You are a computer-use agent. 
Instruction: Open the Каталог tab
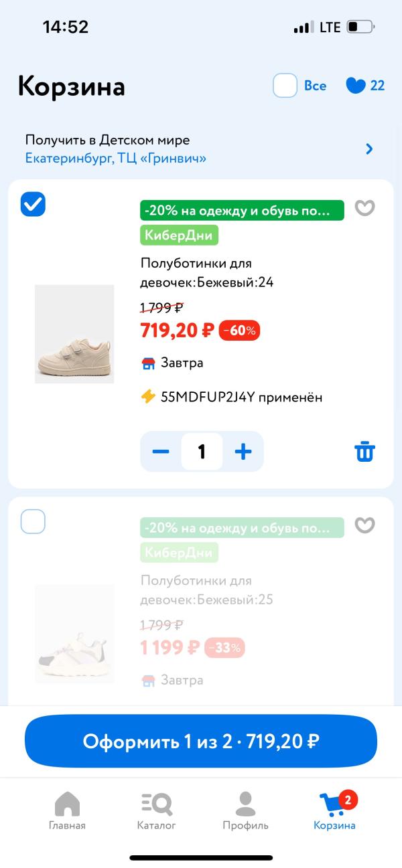pyautogui.click(x=157, y=810)
